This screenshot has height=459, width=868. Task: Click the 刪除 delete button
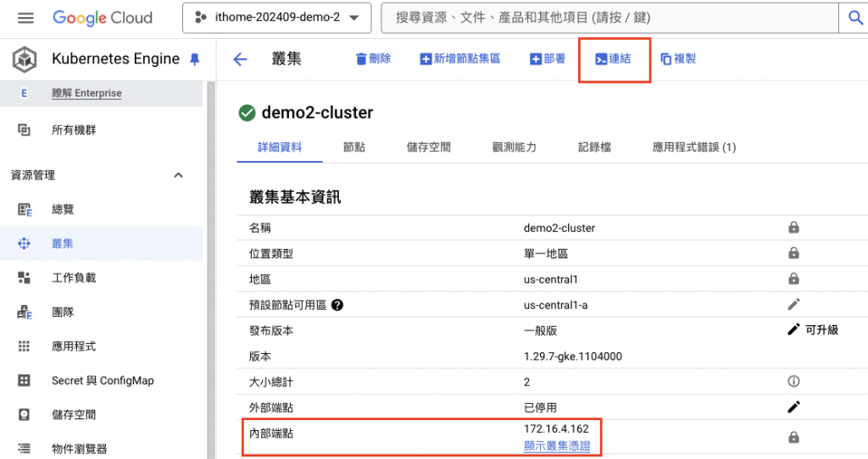[x=373, y=58]
